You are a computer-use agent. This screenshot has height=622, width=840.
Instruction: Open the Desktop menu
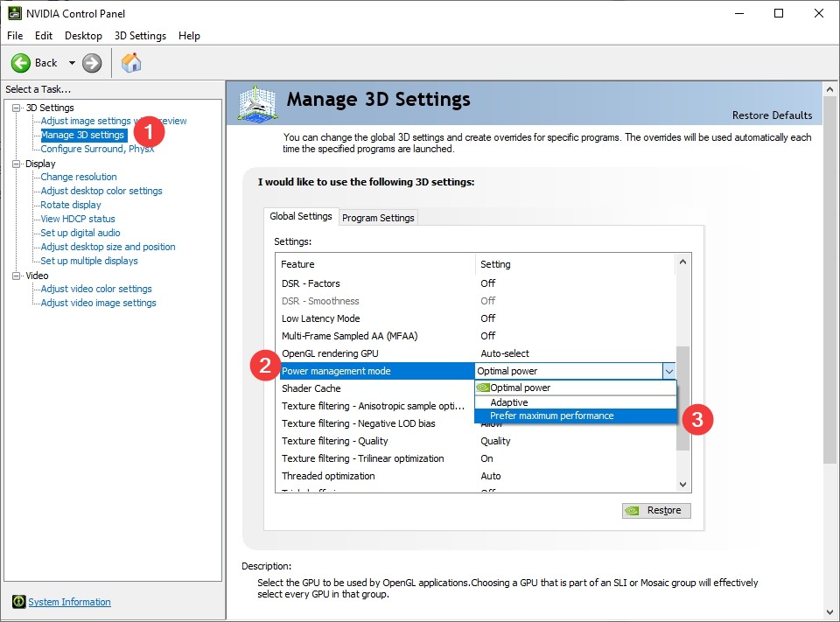point(83,35)
